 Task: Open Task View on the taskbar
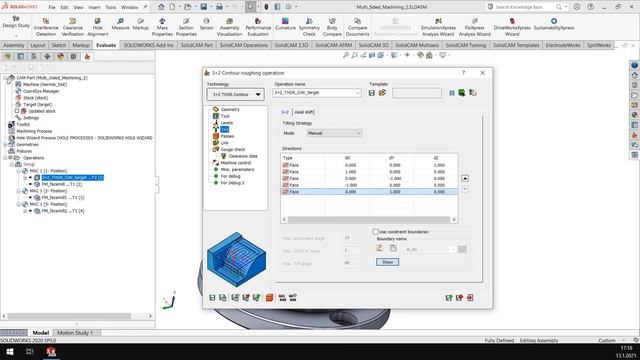click(30, 352)
